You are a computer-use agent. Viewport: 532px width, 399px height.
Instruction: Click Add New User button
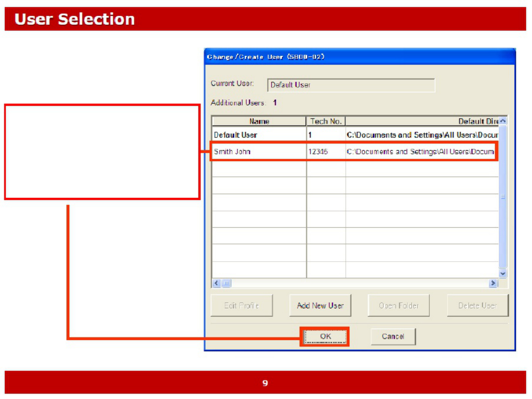point(320,306)
